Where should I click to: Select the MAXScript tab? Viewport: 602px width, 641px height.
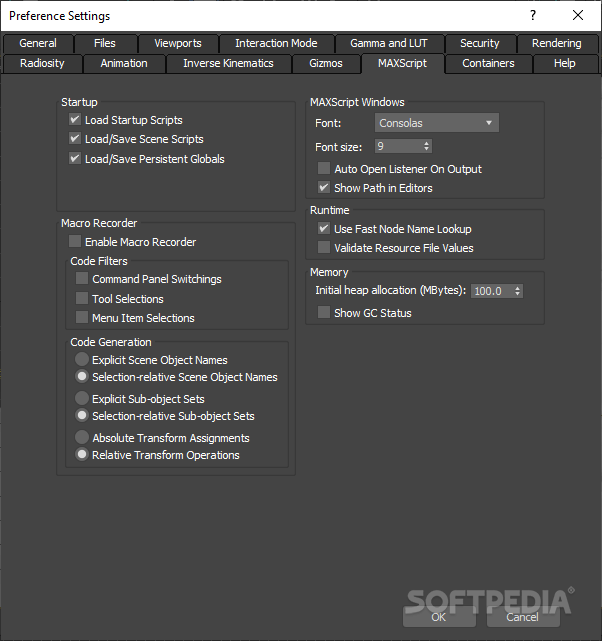point(403,63)
